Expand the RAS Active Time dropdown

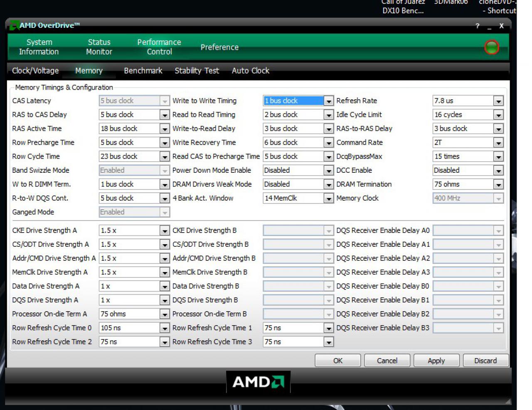(x=165, y=129)
